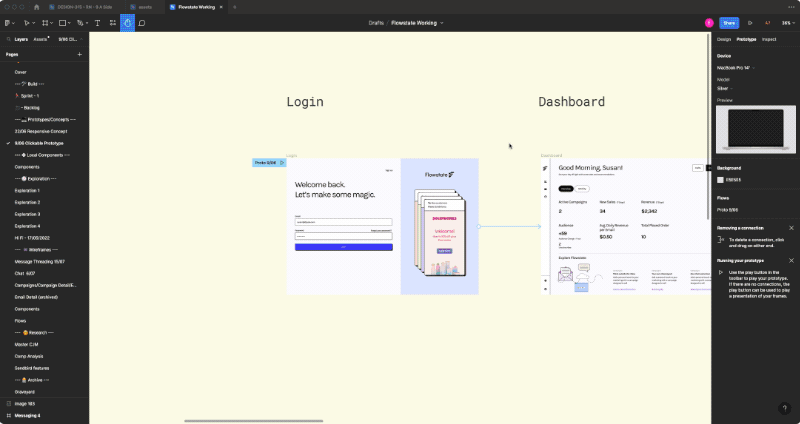Image resolution: width=800 pixels, height=424 pixels.
Task: Click the A? missing fonts icon
Action: pos(767,23)
